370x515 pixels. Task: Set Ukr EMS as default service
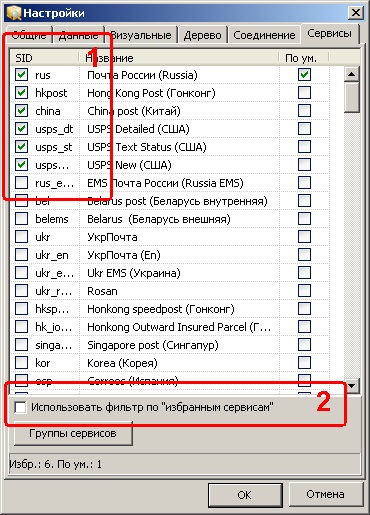(x=304, y=272)
